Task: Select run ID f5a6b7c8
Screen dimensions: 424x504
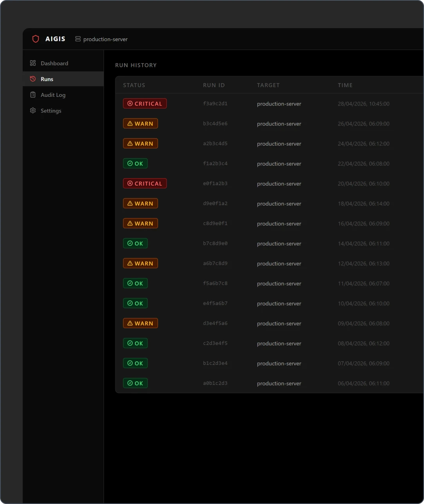Action: coord(215,283)
